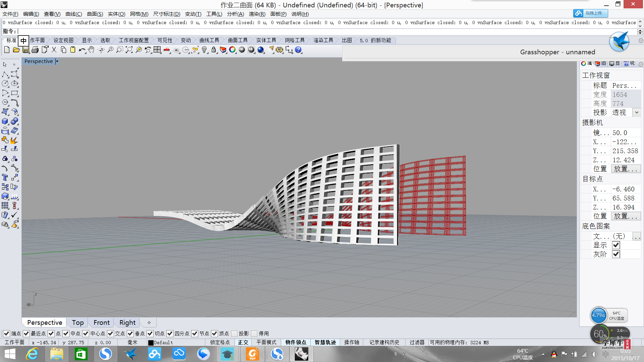Select the blue box solid tool
This screenshot has height=362, width=644.
tap(5, 121)
